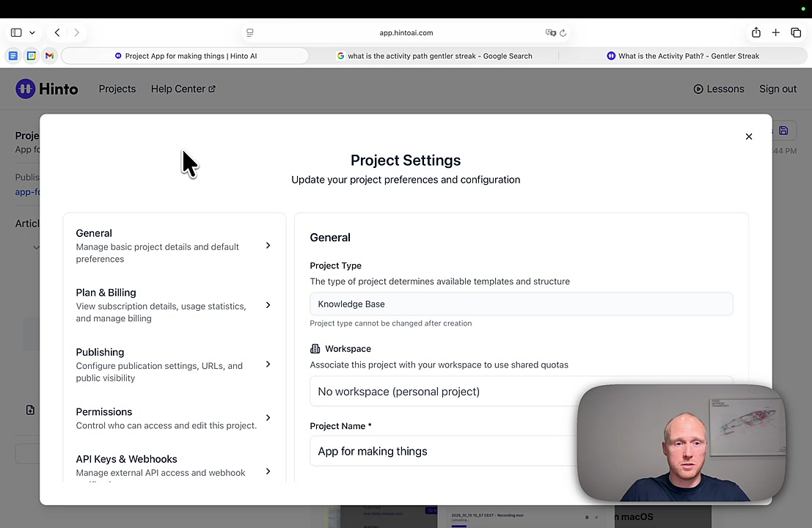The height and width of the screenshot is (528, 812).
Task: Click the Hinto logo
Action: coord(47,89)
